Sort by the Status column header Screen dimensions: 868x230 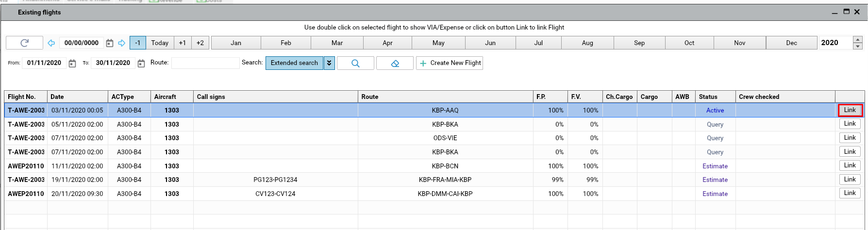(715, 97)
